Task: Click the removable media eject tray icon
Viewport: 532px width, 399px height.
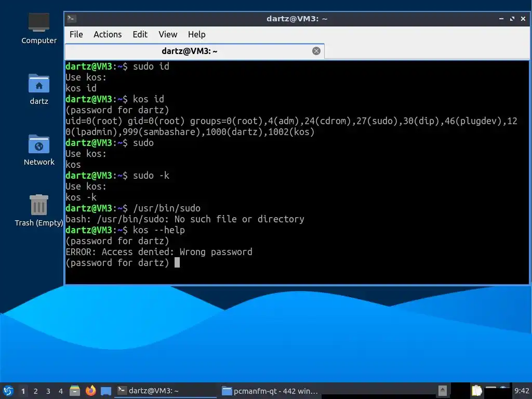Action: (x=442, y=391)
